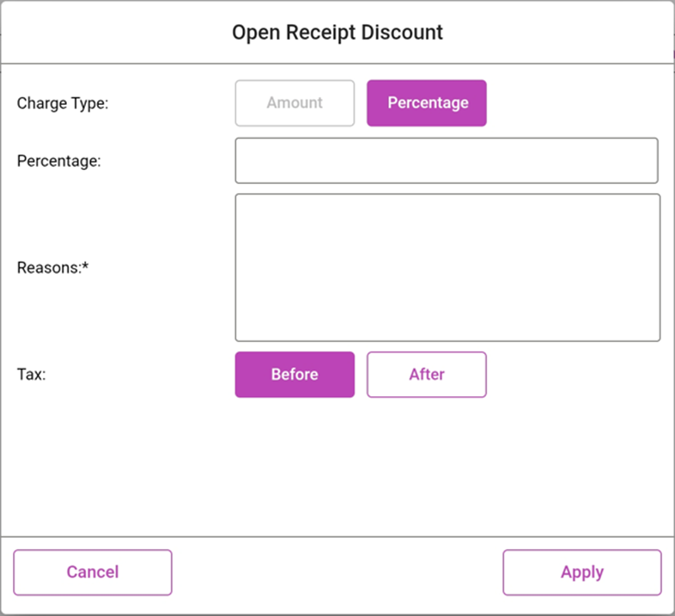Choose Before for the Tax option

(295, 375)
